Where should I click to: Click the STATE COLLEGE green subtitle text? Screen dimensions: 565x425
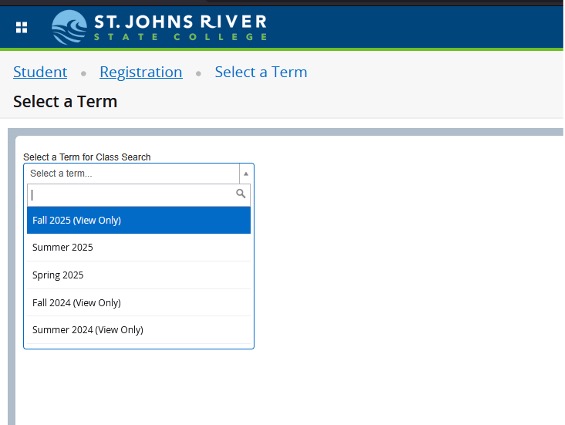coord(180,37)
